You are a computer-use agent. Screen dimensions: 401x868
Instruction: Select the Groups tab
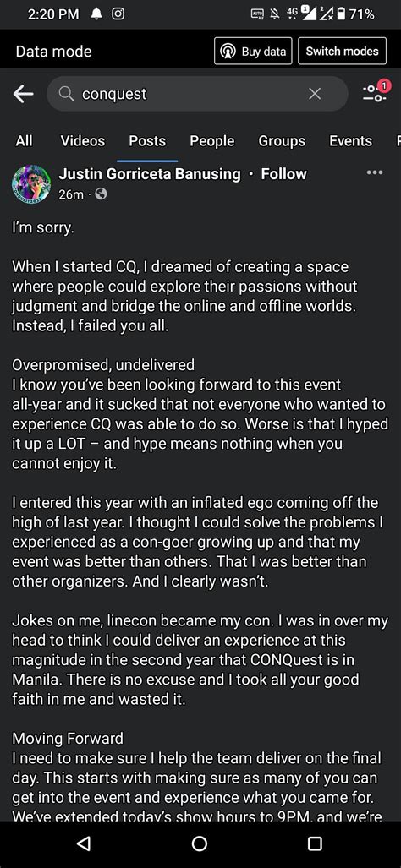(282, 141)
